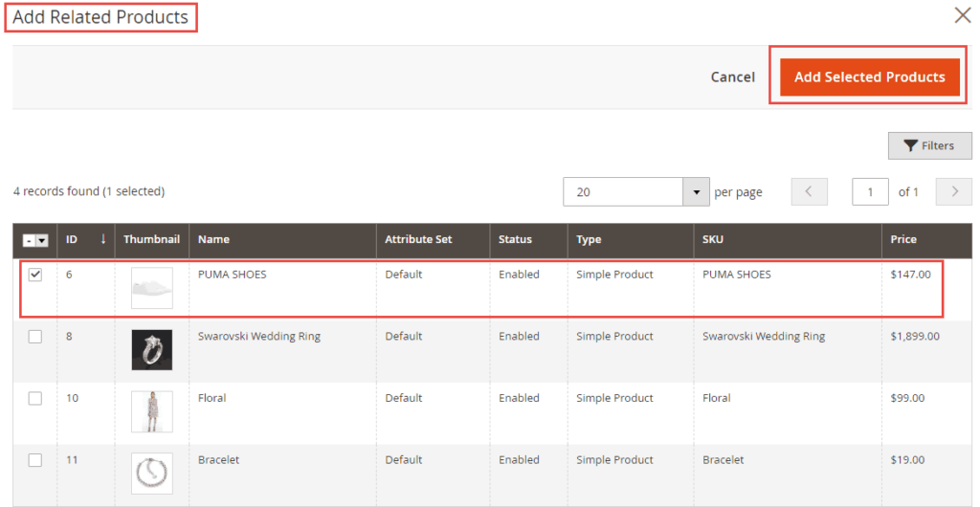Screen dimensions: 980x507
Task: Go to the next page arrow
Action: click(x=954, y=192)
